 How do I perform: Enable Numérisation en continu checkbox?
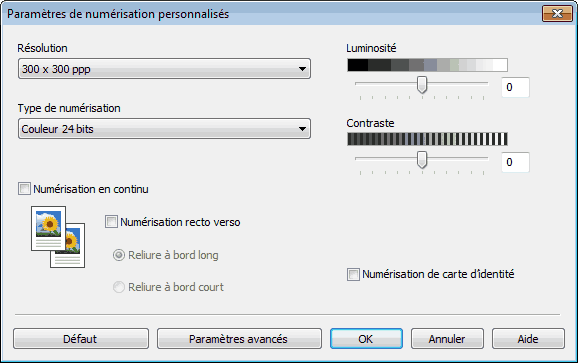(x=24, y=189)
